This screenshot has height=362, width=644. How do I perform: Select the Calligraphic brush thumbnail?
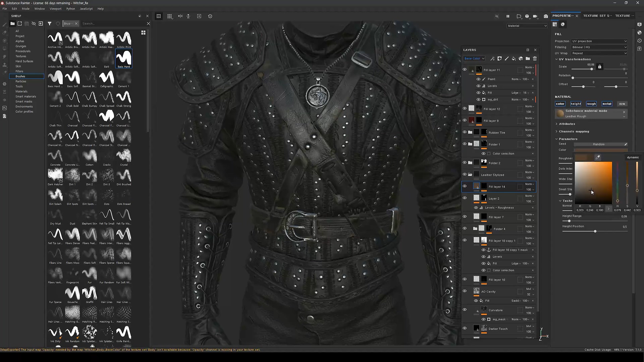(x=107, y=78)
